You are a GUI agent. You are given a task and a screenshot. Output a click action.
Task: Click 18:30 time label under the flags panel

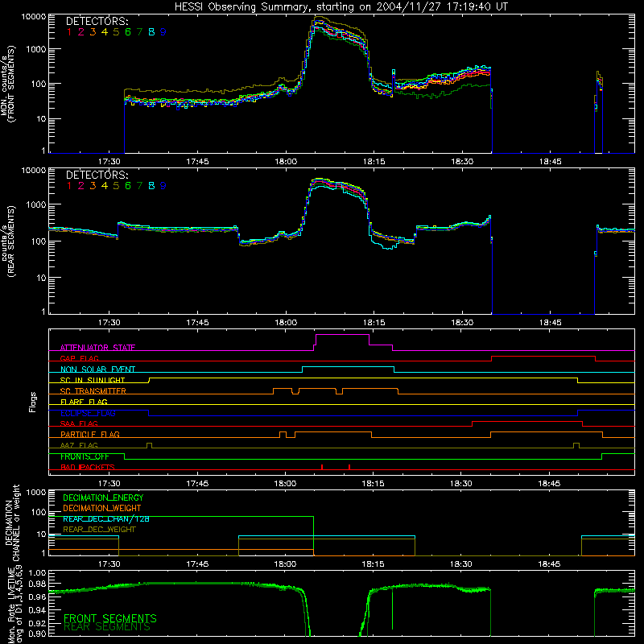(x=460, y=484)
